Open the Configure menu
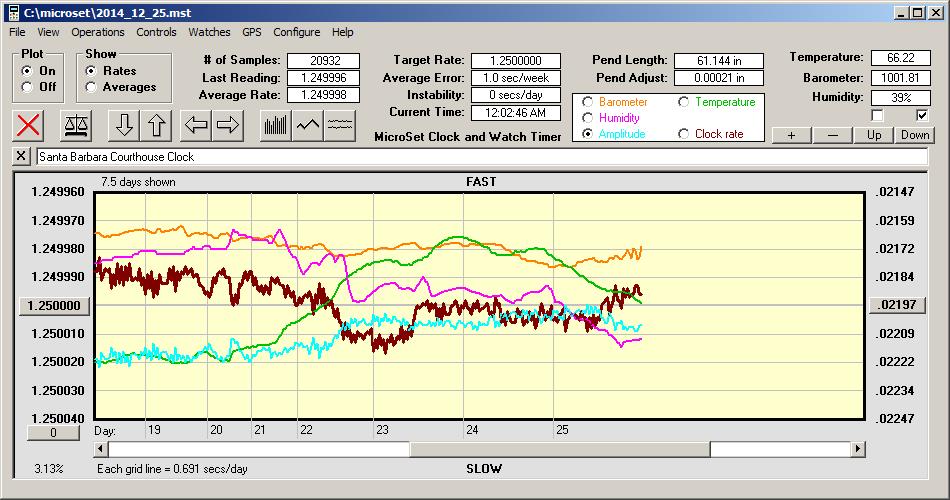Image resolution: width=950 pixels, height=500 pixels. pos(297,32)
